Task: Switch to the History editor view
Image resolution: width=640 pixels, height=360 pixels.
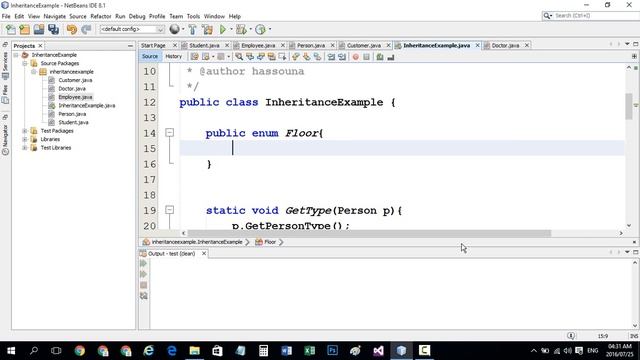Action: [173, 56]
